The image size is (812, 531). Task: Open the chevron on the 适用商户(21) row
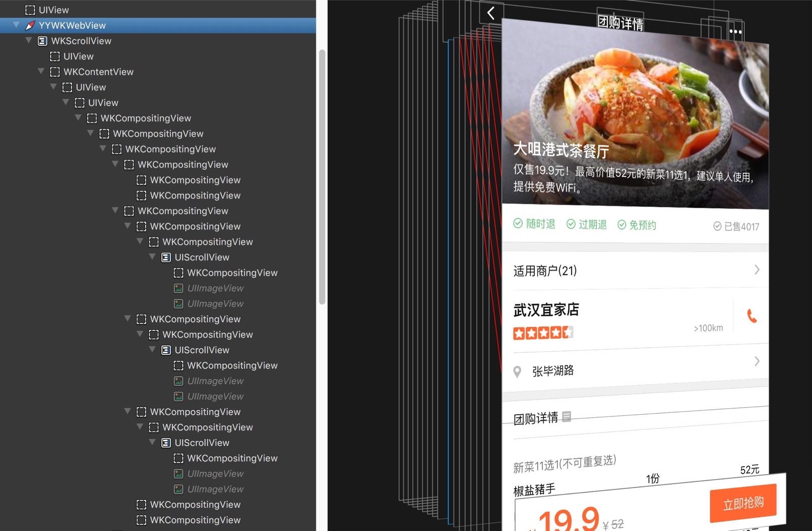(757, 270)
